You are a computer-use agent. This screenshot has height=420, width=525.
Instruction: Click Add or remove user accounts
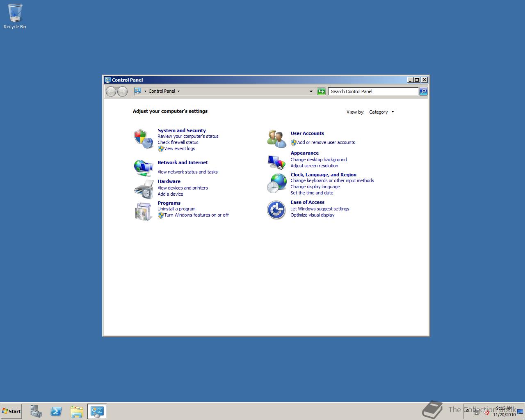[x=326, y=142]
